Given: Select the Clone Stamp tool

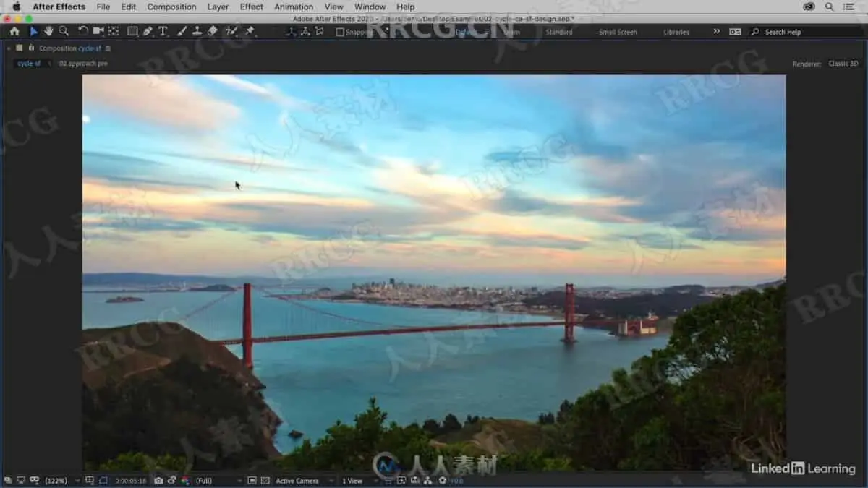Looking at the screenshot, I should click(x=197, y=31).
